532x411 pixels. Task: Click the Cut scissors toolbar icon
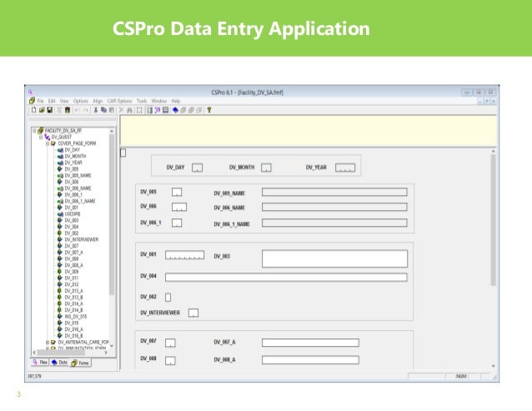(96, 110)
